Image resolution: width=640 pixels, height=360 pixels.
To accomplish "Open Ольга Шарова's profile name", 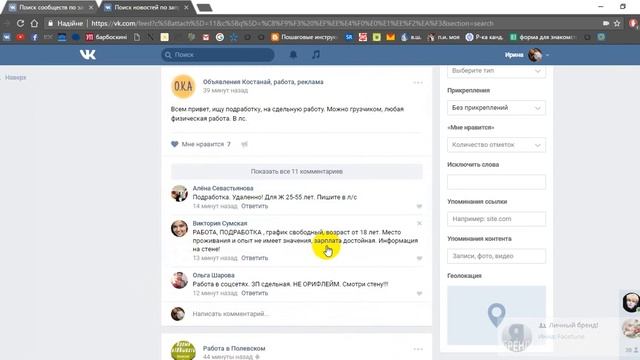I will [x=213, y=275].
